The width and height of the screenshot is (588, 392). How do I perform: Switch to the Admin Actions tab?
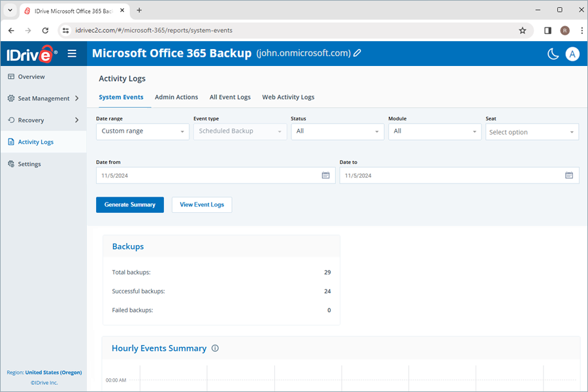click(x=176, y=97)
